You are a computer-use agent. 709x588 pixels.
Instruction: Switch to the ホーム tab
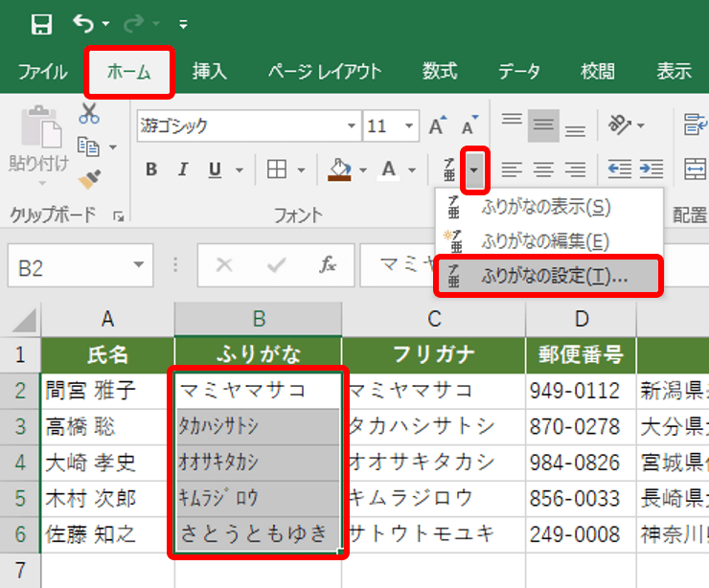click(x=129, y=72)
